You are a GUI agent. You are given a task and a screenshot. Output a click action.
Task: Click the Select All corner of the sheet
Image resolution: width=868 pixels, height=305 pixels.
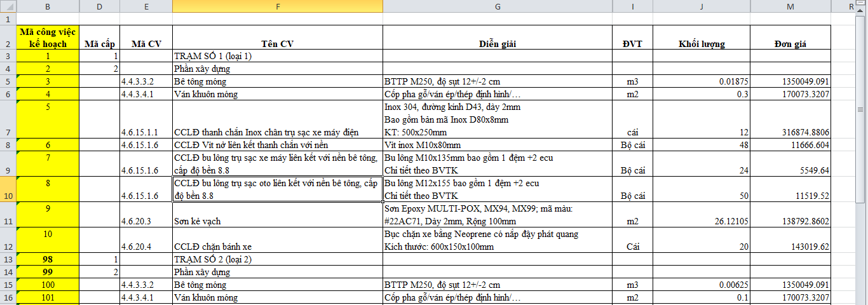8,6
